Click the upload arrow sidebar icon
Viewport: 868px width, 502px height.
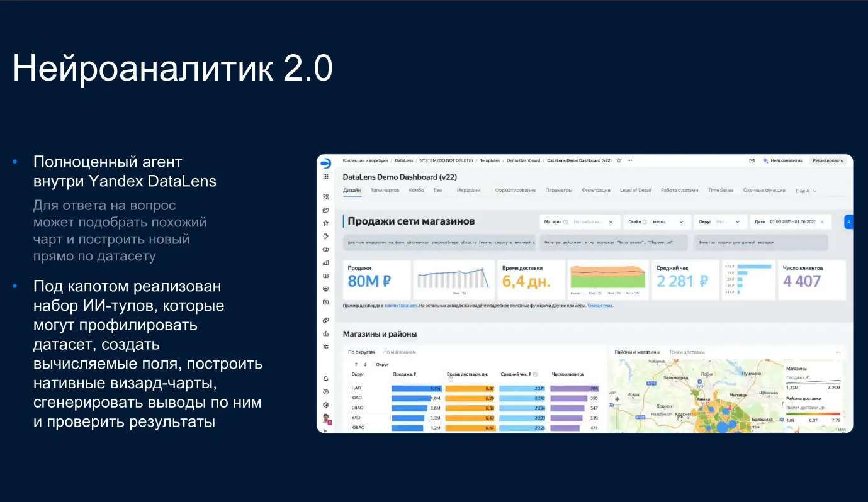point(325,333)
